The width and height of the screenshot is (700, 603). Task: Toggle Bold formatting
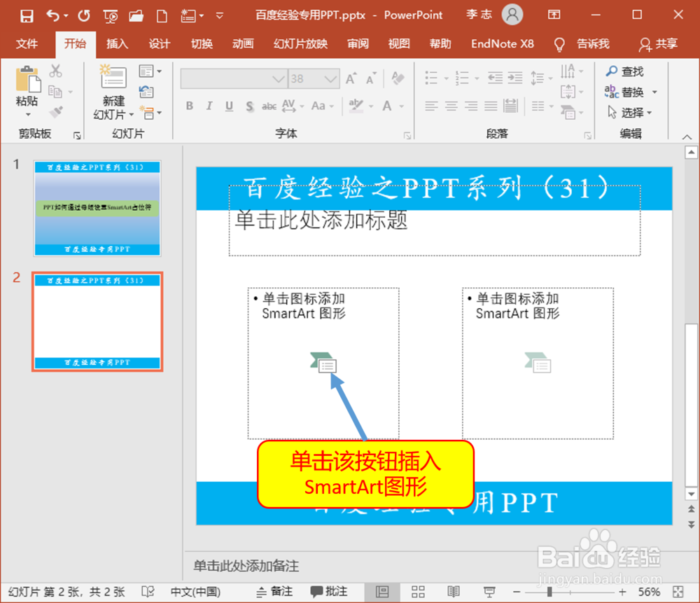click(190, 106)
